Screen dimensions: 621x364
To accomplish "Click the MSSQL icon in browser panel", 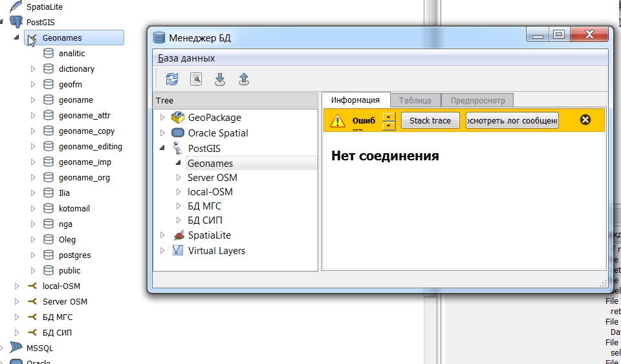I will 16,348.
